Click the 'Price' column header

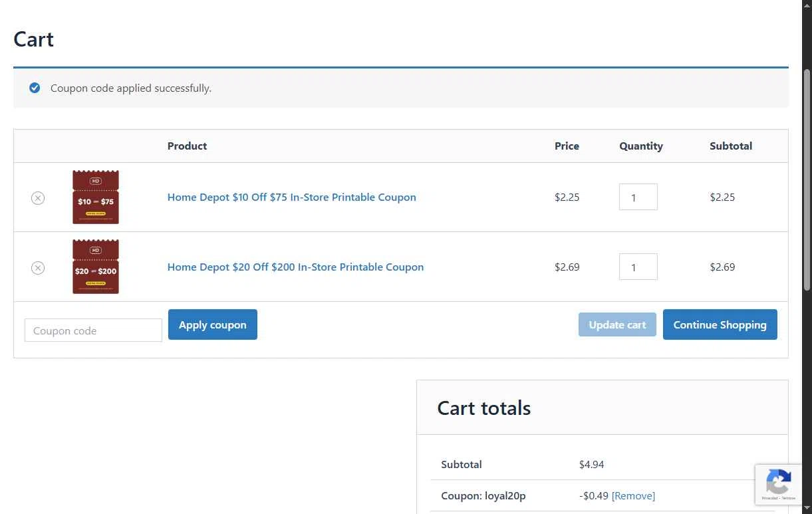[x=567, y=146]
